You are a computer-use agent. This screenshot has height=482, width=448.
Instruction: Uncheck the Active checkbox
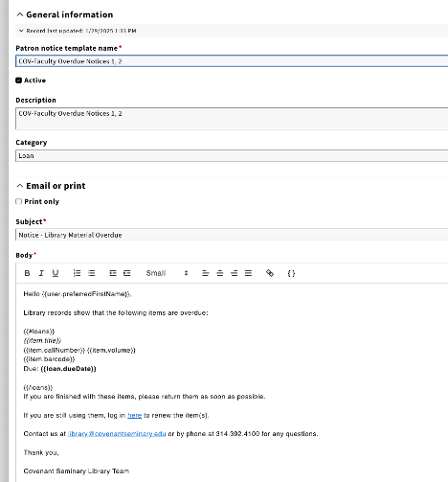18,80
